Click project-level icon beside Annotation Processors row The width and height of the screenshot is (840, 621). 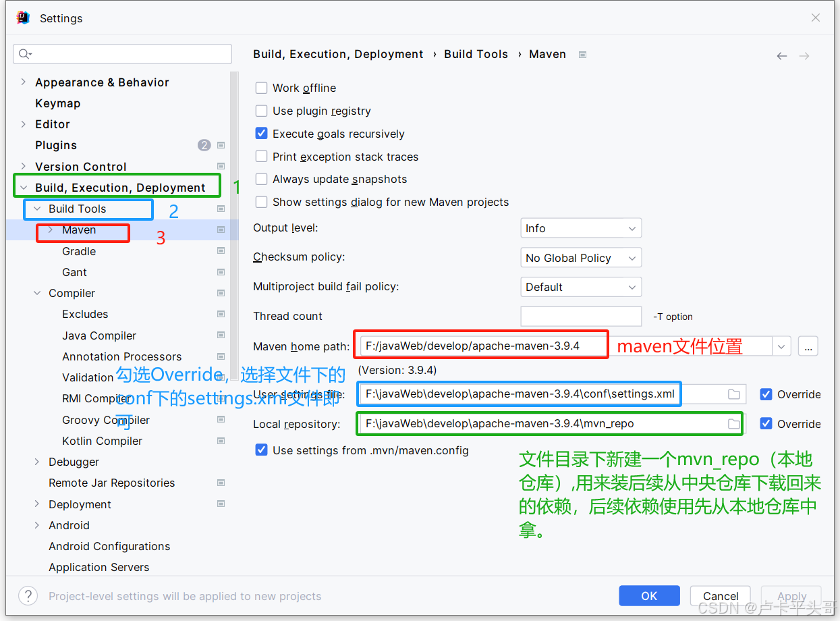click(x=221, y=356)
